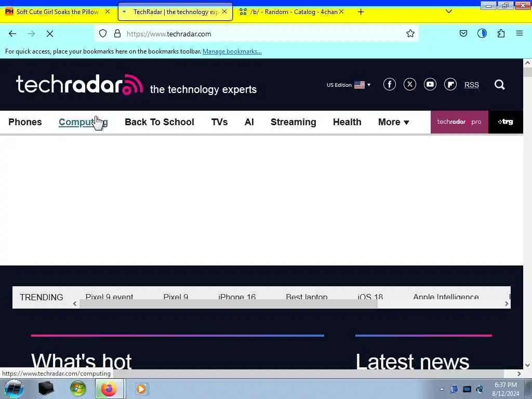
Task: Select Apple Intelligence trending topic
Action: (446, 296)
